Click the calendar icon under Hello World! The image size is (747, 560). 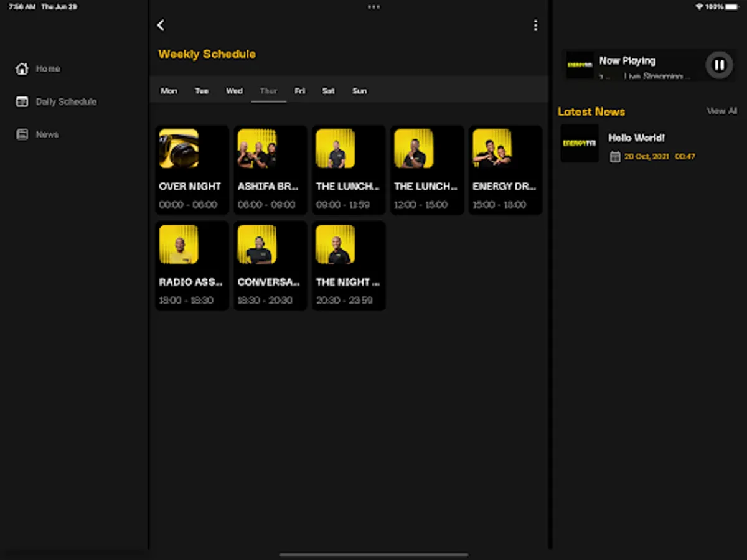(615, 157)
